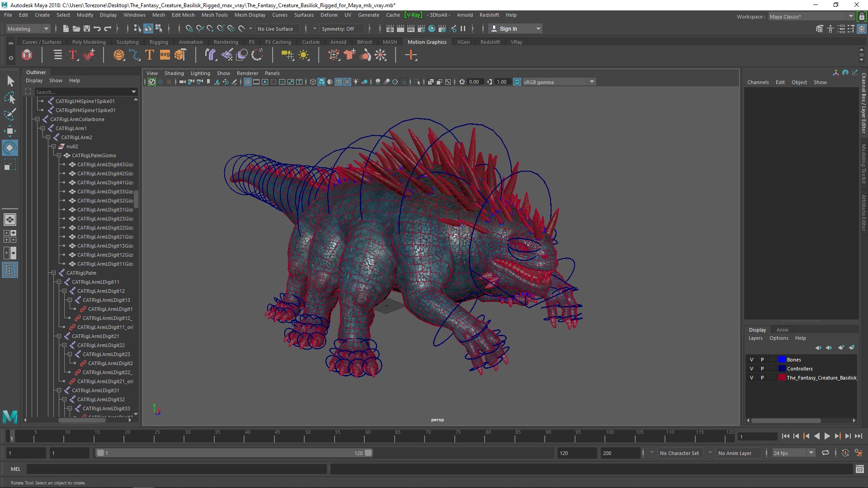Screen dimensions: 868x488
Task: Click the orange 3D Type shelf icon
Action: click(x=150, y=55)
